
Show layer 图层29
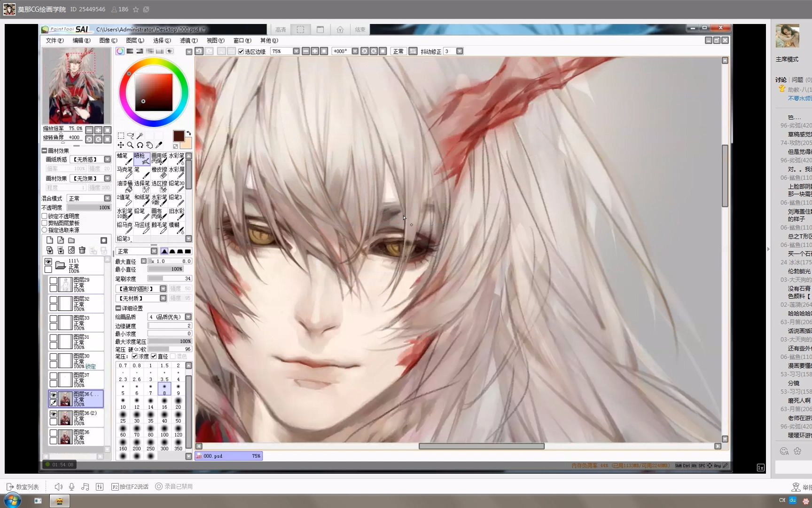point(54,281)
